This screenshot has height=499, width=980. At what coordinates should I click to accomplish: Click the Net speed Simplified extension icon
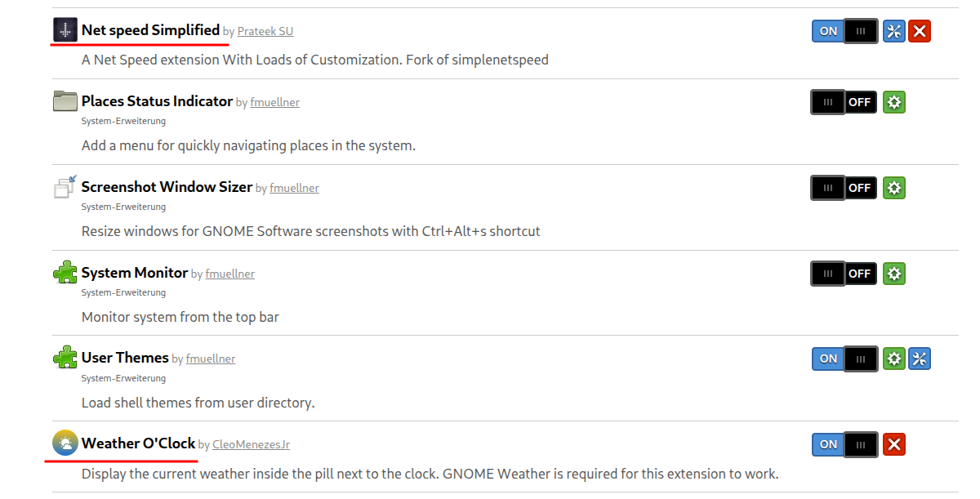coord(65,31)
